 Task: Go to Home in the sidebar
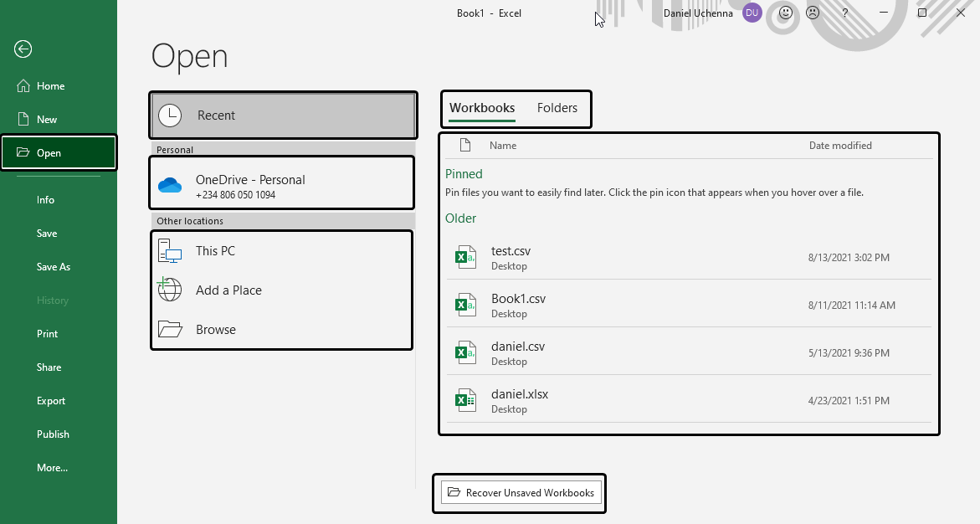coord(50,86)
